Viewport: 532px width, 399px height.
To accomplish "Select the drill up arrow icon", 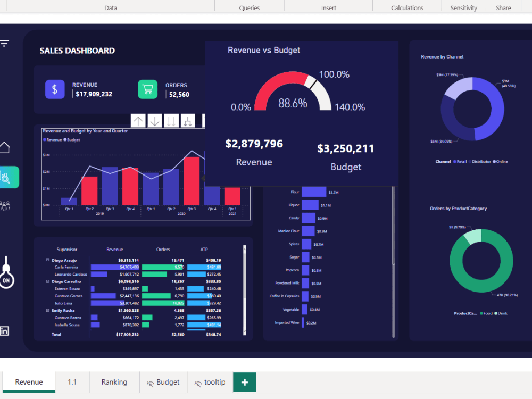I will (x=138, y=121).
